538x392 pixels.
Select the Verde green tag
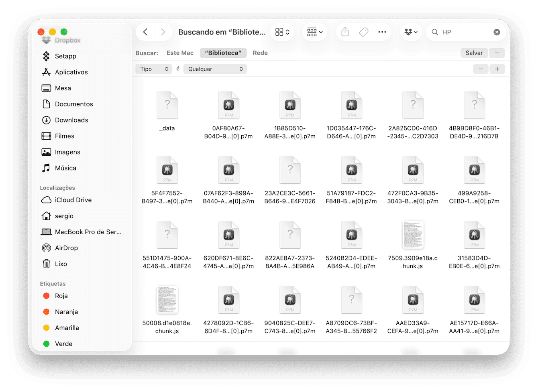pyautogui.click(x=63, y=344)
